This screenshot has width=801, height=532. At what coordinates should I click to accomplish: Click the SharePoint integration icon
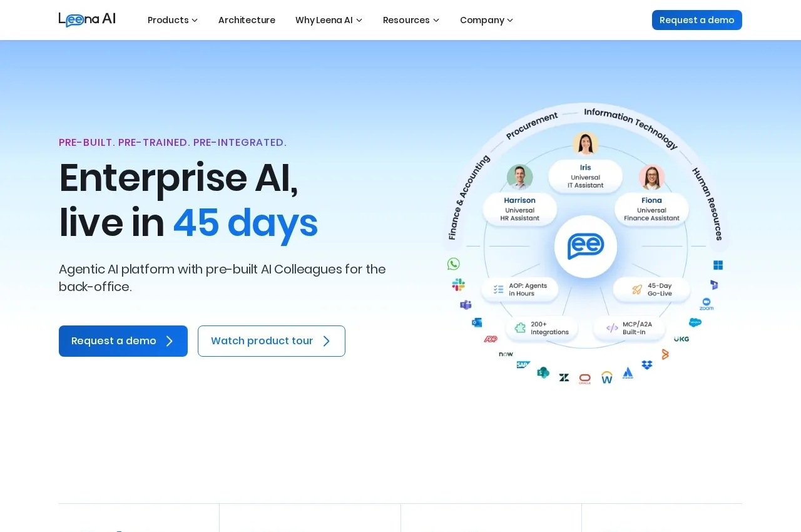[543, 372]
